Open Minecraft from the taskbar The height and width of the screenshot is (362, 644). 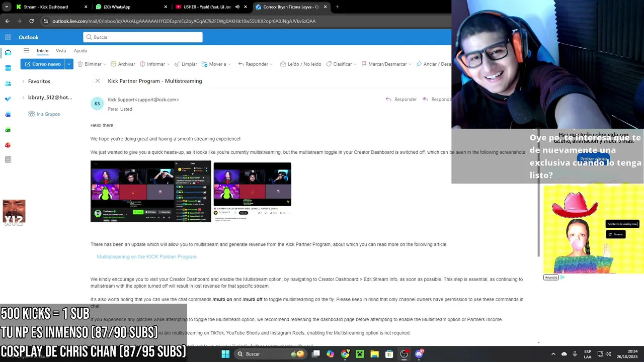click(x=360, y=354)
